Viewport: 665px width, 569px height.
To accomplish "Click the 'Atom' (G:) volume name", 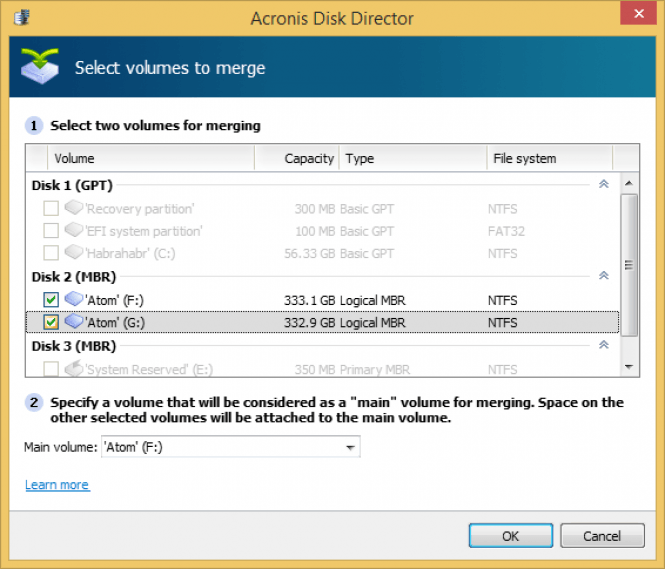I will click(x=115, y=323).
